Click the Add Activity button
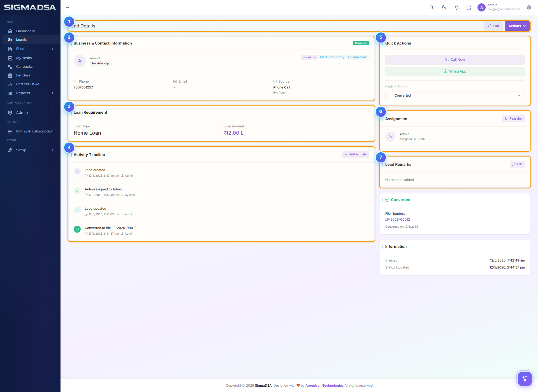This screenshot has height=392, width=538. (x=356, y=155)
